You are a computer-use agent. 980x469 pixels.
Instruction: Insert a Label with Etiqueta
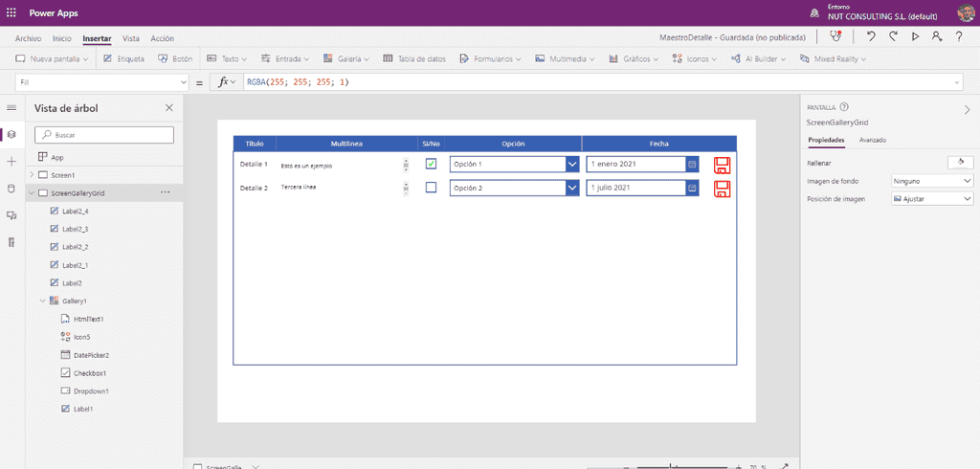(123, 58)
